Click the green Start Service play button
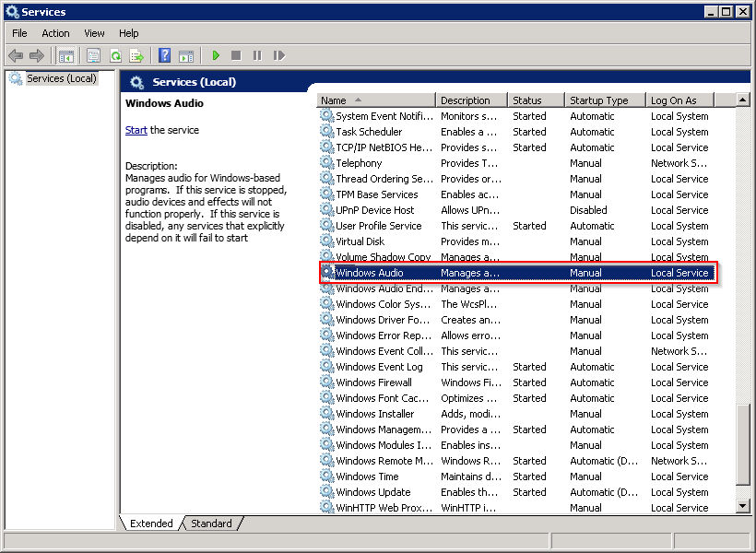 (x=216, y=56)
